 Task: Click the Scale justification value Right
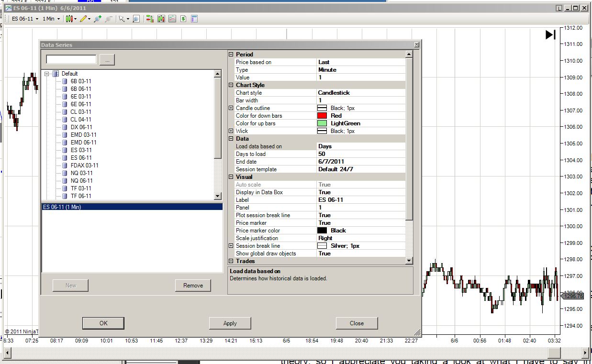pos(361,238)
